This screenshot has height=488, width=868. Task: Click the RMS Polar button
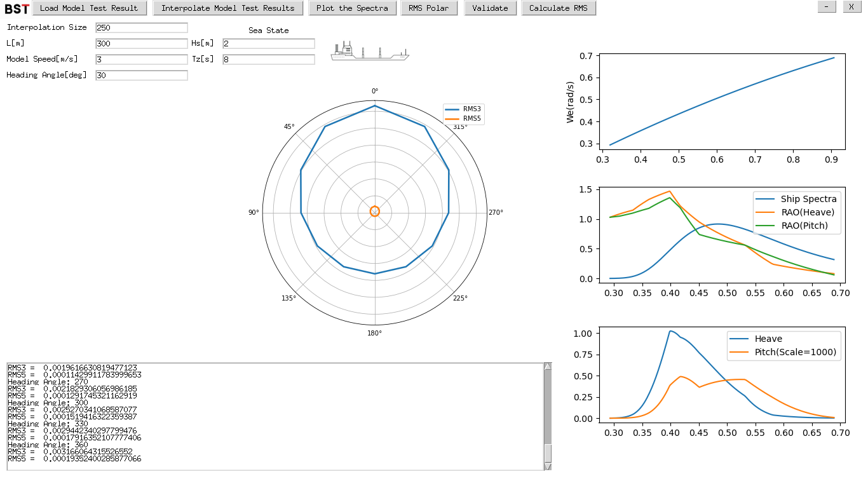coord(429,8)
